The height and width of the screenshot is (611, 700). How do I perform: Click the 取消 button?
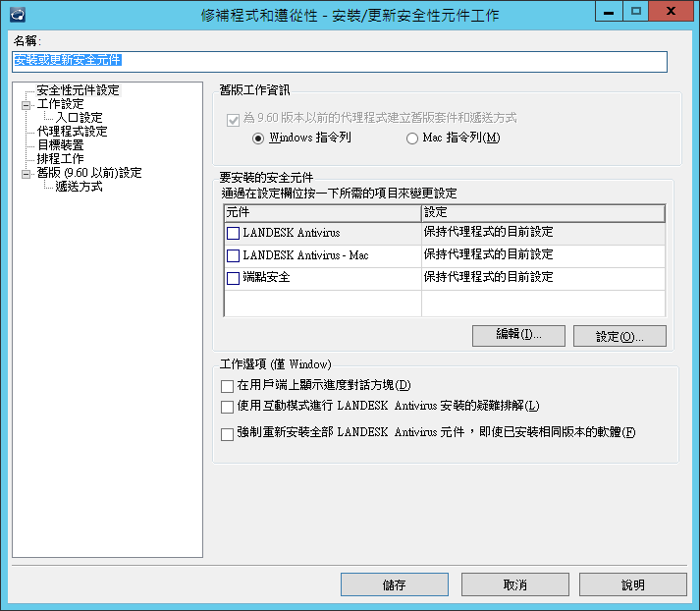point(515,584)
